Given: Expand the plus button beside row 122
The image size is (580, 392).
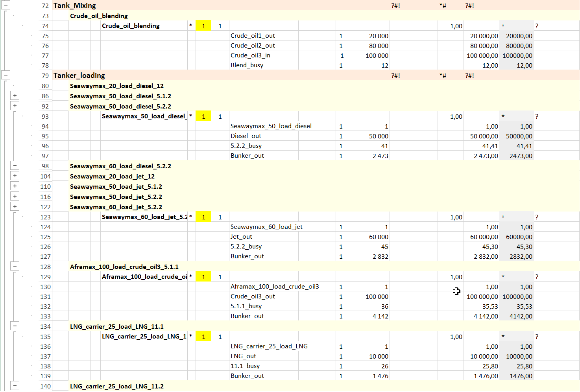Looking at the screenshot, I should 15,206.
